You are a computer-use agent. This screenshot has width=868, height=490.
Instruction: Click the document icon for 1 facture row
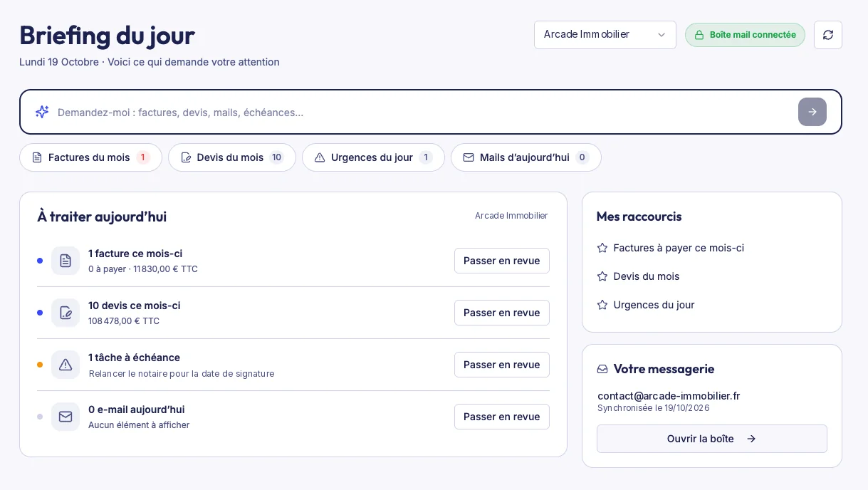66,261
